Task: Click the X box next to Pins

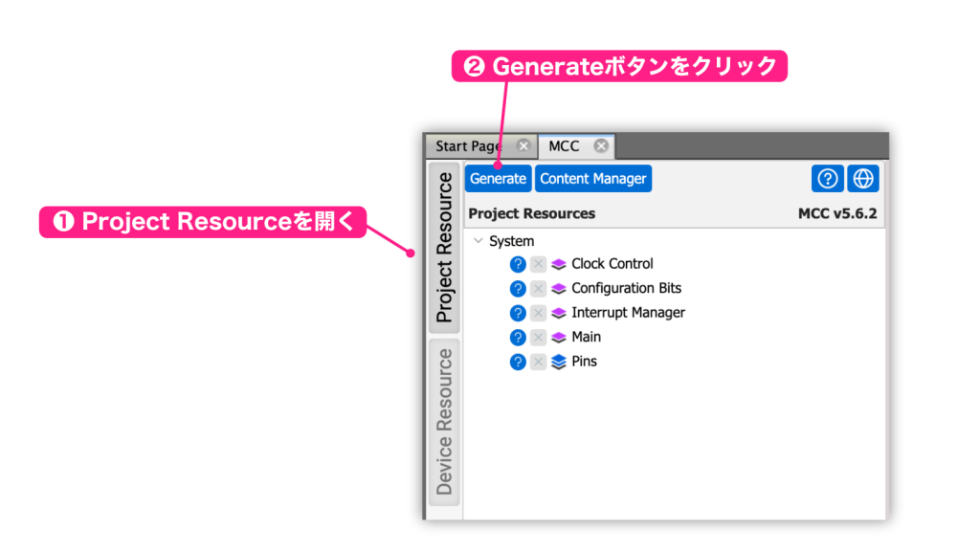Action: pos(538,362)
